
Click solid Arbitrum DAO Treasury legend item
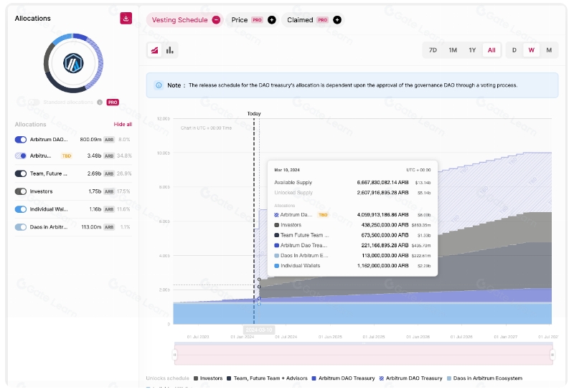[344, 378]
